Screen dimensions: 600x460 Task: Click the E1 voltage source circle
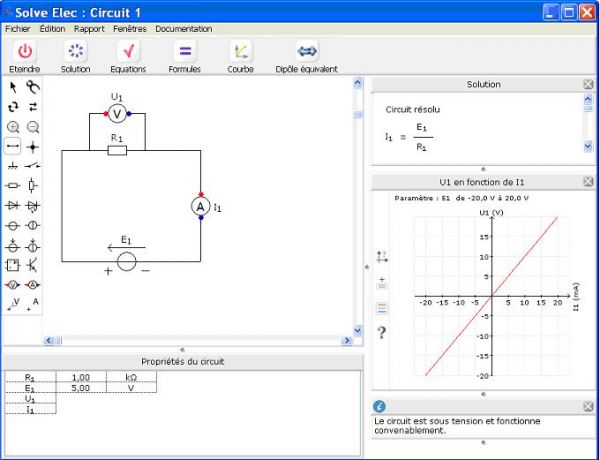point(126,262)
